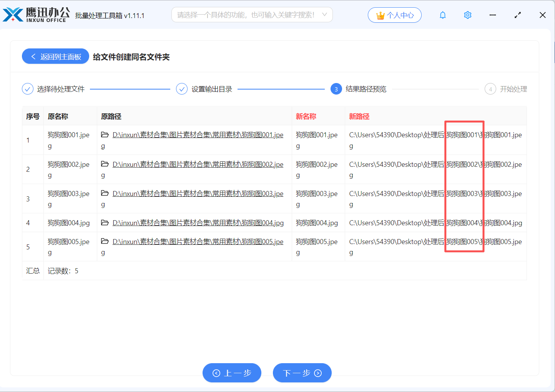The image size is (555, 392).
Task: Open the settings gear icon
Action: [x=467, y=15]
